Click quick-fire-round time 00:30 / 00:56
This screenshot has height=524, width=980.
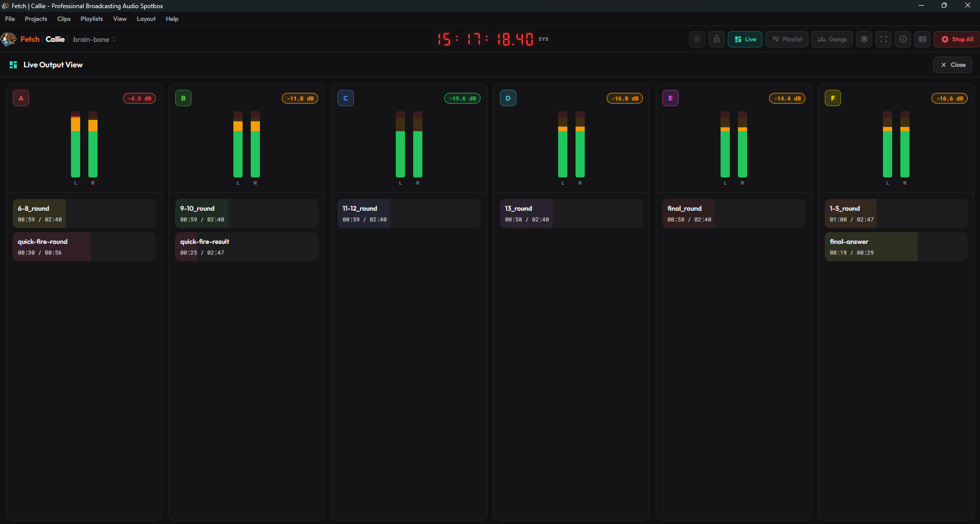pos(40,253)
